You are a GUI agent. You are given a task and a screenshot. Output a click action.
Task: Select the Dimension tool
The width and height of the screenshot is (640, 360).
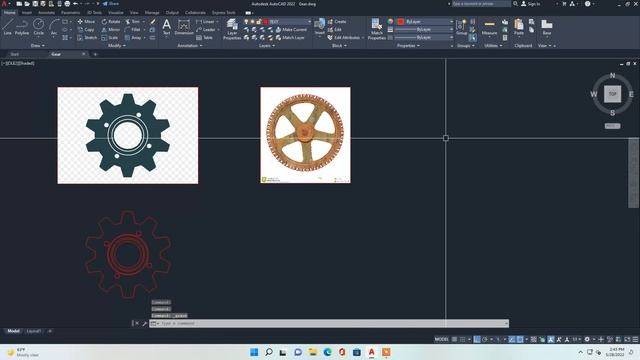coord(184,27)
